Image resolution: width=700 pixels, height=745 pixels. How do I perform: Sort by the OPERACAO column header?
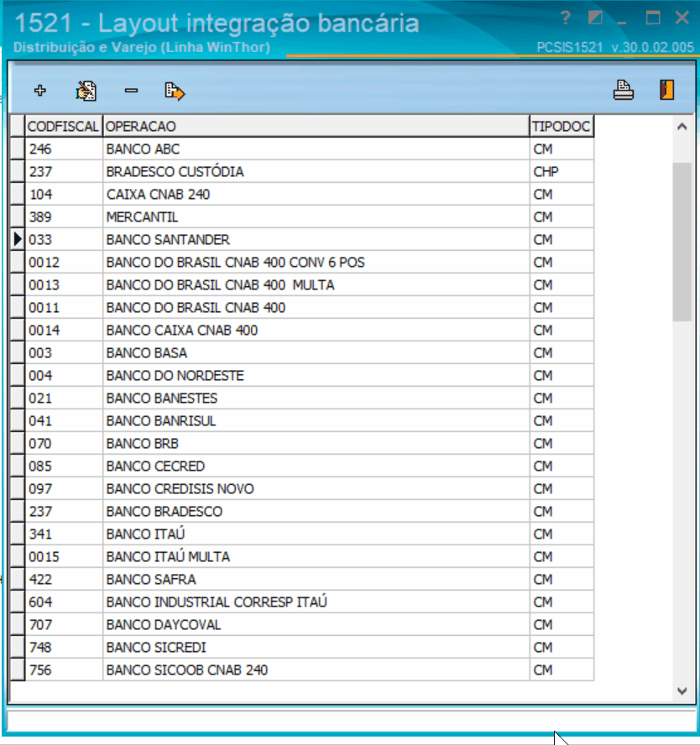pyautogui.click(x=316, y=127)
